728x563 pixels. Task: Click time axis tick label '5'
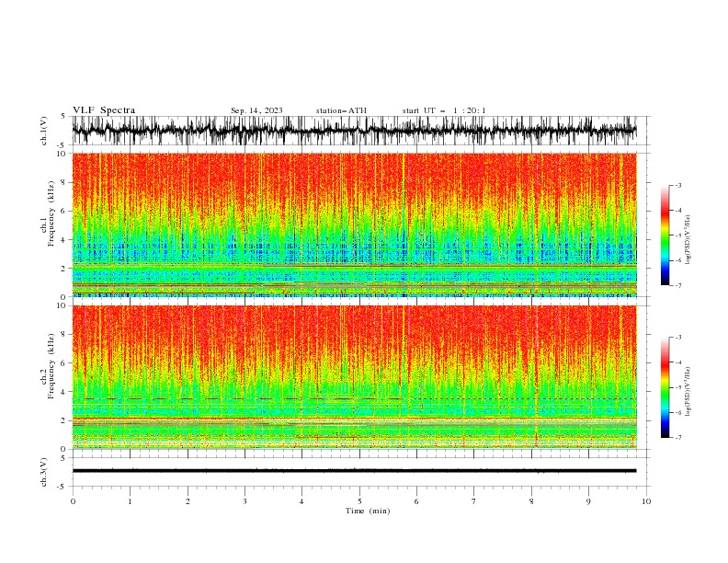359,501
